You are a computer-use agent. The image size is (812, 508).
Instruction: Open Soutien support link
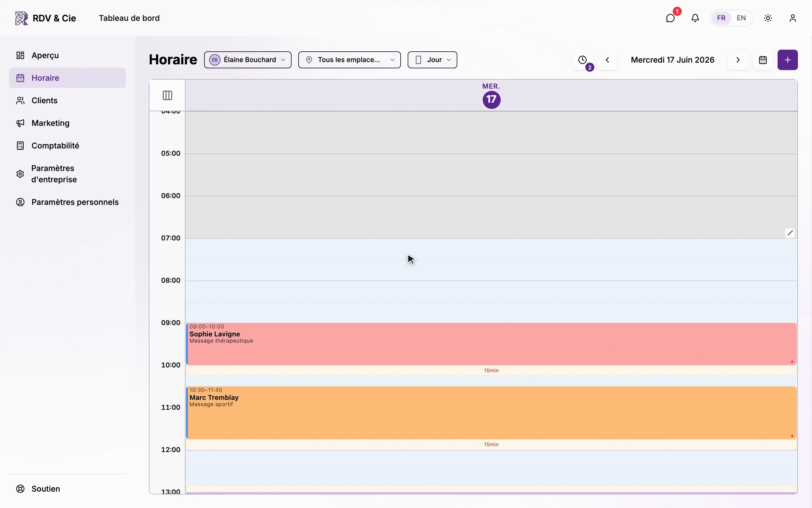coord(67,489)
